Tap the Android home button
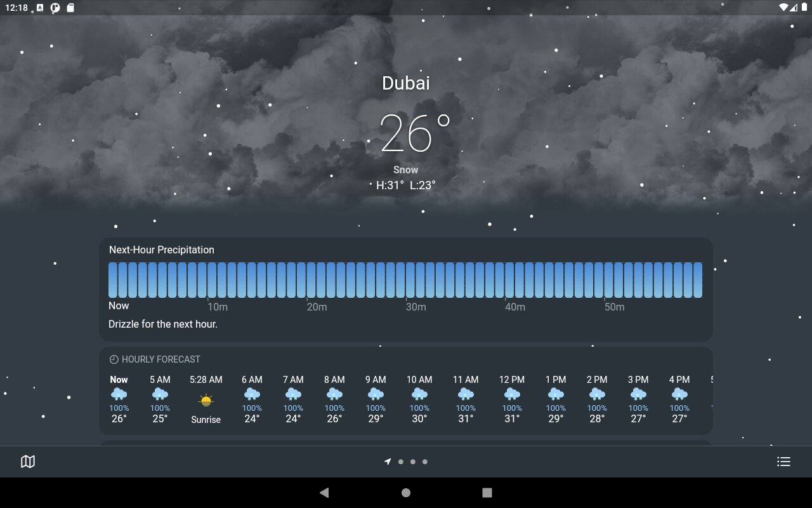The image size is (812, 508). (406, 493)
